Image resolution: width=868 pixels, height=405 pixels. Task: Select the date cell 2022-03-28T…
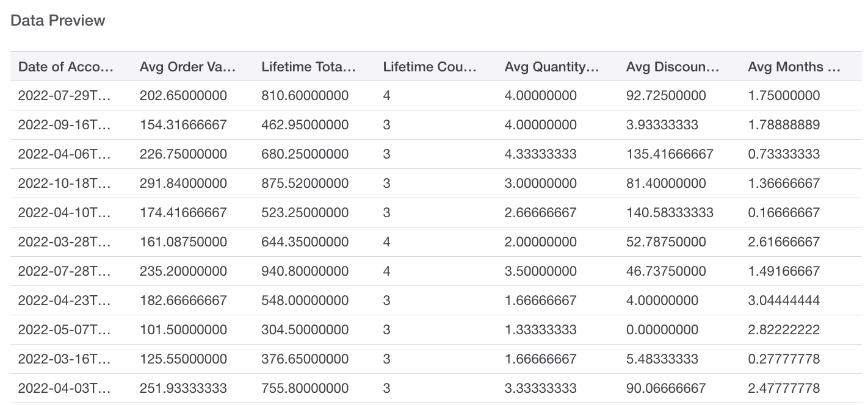point(65,242)
